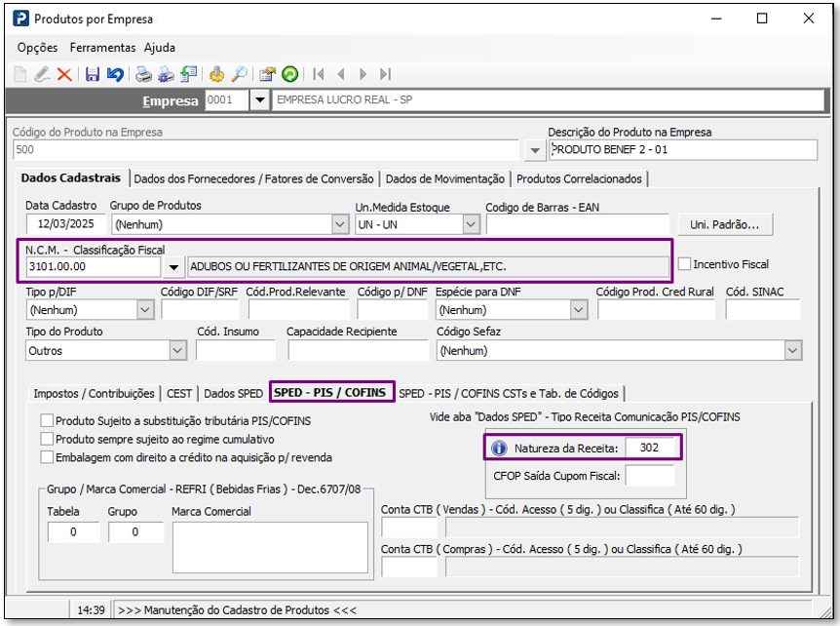Click the CFOP Saída Cupom Fiscal field
Image resolution: width=840 pixels, height=626 pixels.
tap(649, 476)
